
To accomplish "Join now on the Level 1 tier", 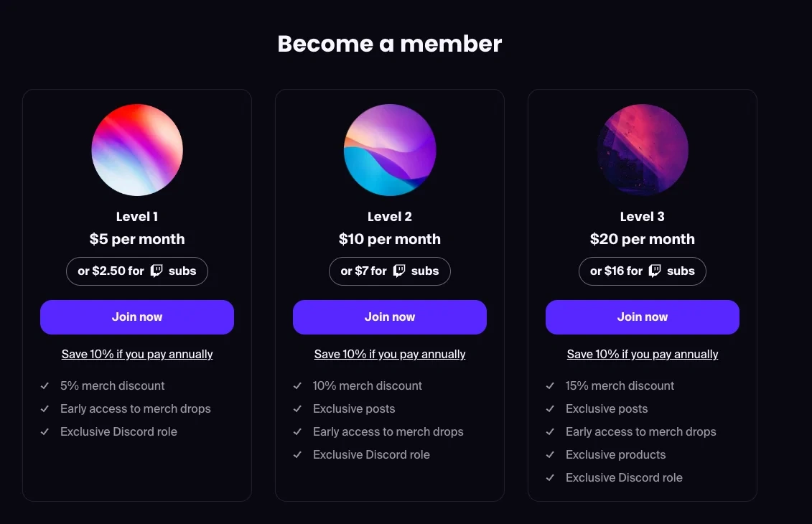I will (136, 317).
